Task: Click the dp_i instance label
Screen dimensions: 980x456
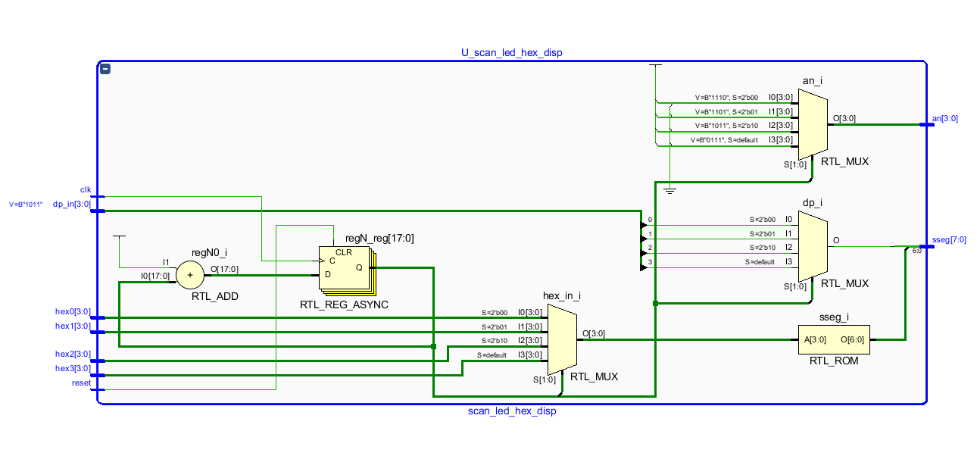Action: (x=812, y=203)
